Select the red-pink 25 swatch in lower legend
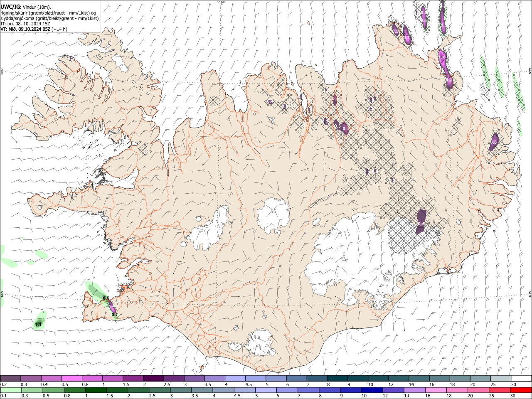The height and width of the screenshot is (399, 532). (500, 390)
